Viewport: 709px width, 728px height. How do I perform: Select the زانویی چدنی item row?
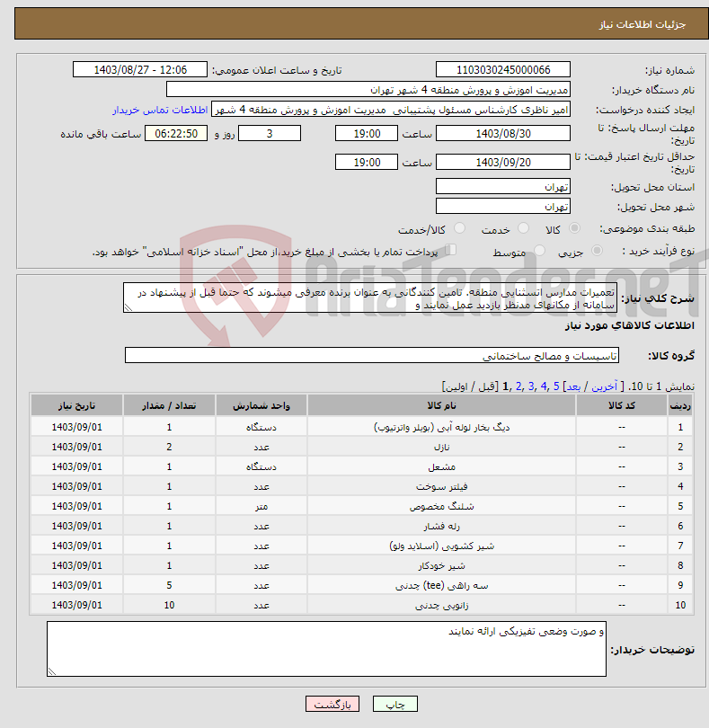(x=361, y=605)
